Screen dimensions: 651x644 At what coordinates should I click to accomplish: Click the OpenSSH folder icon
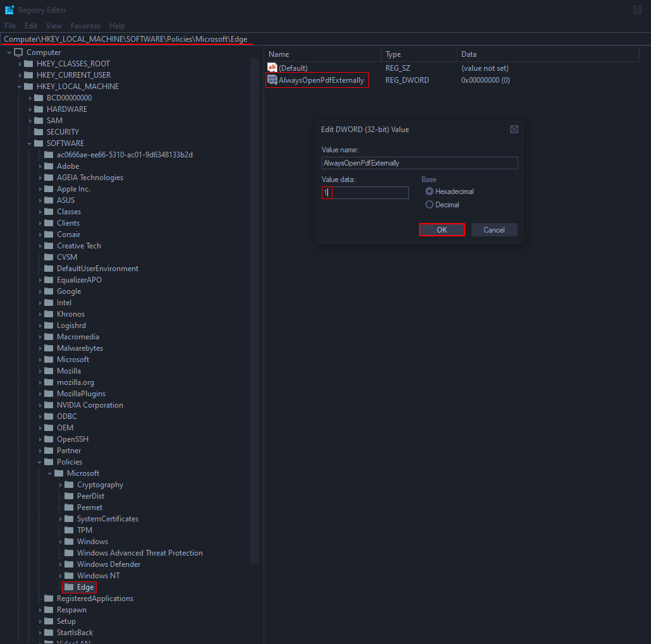pyautogui.click(x=49, y=439)
